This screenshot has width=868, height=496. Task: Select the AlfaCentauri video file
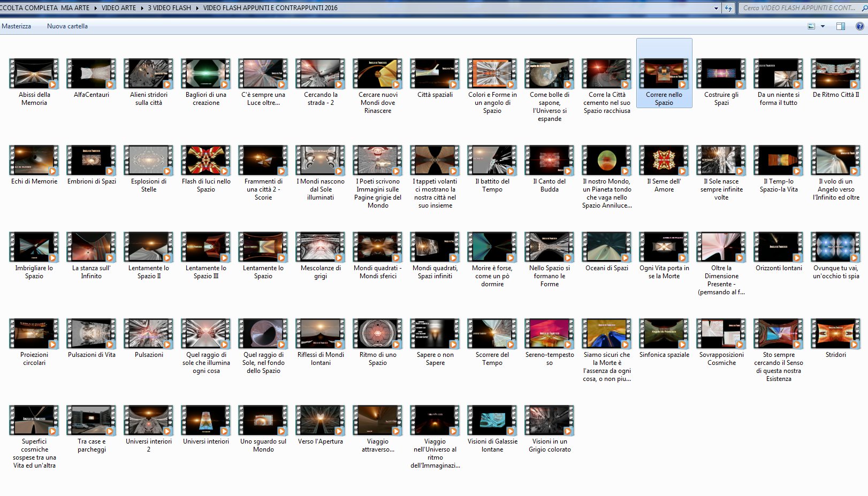(92, 74)
